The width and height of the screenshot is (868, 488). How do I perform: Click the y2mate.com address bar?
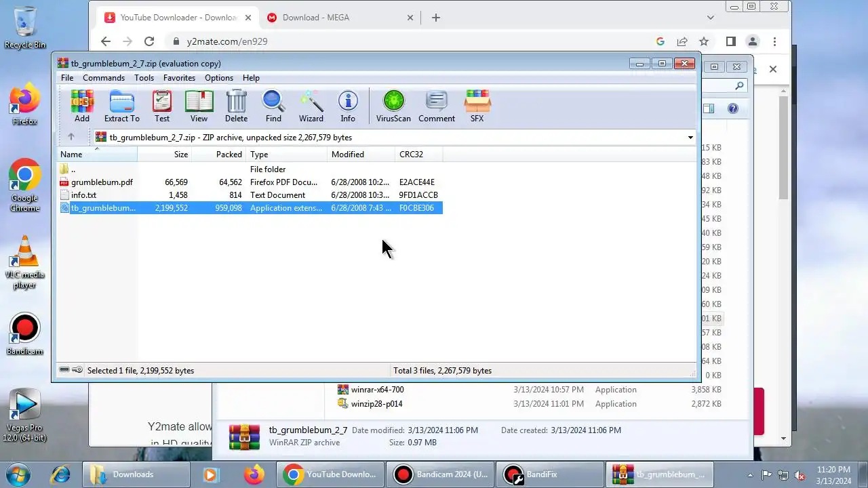coord(226,41)
